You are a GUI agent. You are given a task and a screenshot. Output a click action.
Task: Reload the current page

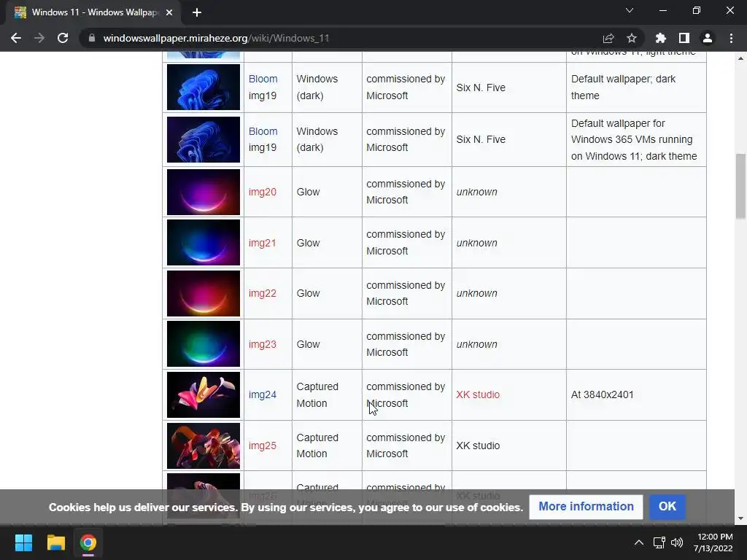click(63, 38)
